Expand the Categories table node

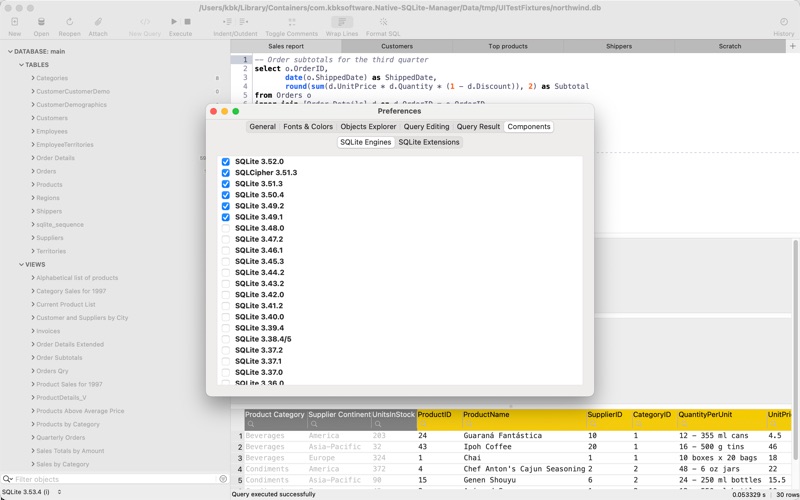[33, 78]
